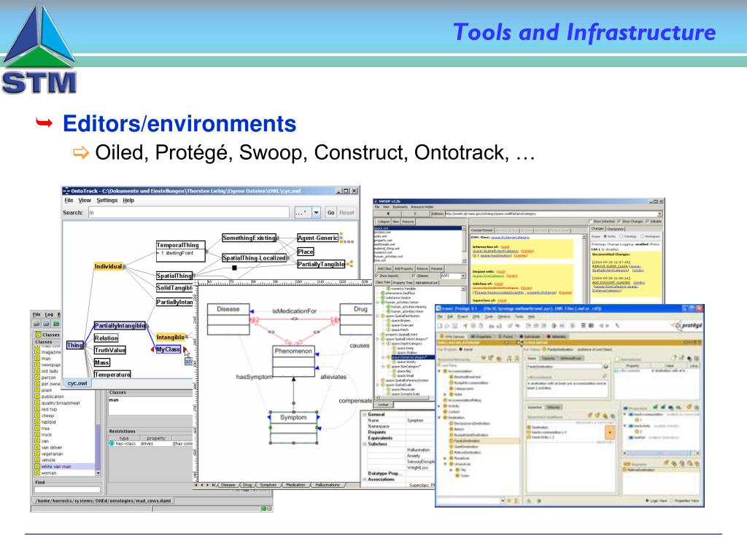Open the Property Tree tab in SWOOP

pyautogui.click(x=403, y=283)
